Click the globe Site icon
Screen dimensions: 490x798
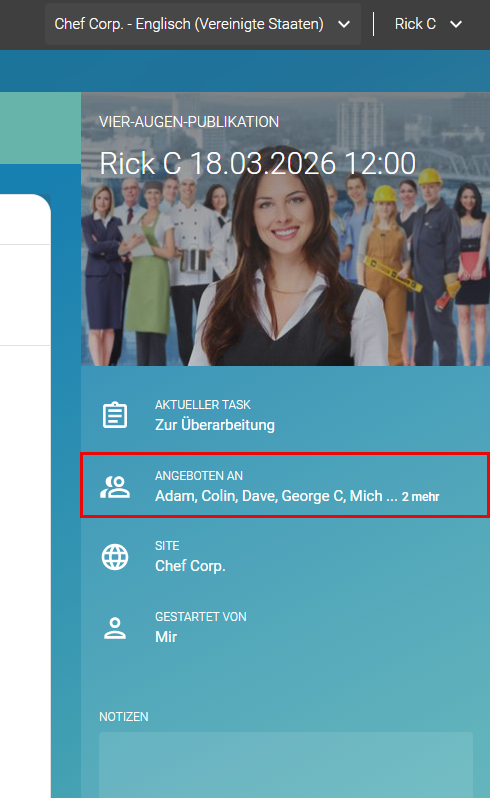[115, 557]
